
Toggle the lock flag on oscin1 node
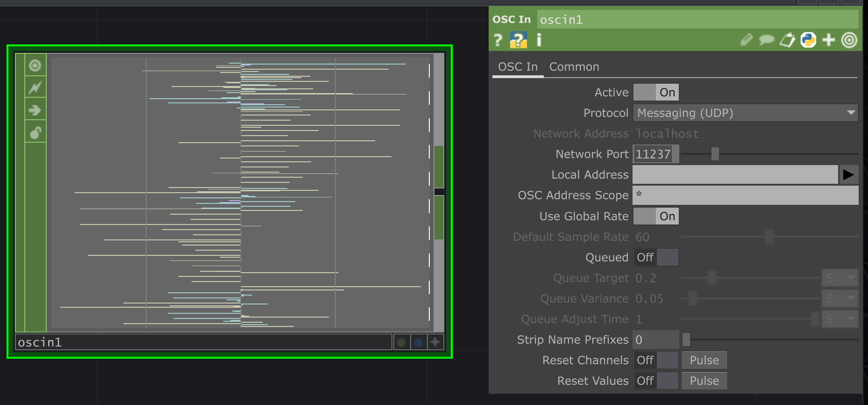point(35,133)
